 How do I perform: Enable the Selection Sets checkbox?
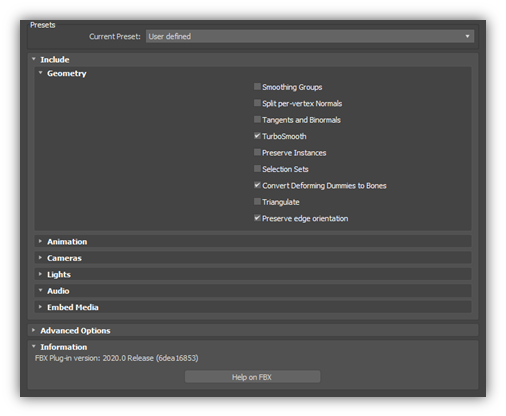257,169
